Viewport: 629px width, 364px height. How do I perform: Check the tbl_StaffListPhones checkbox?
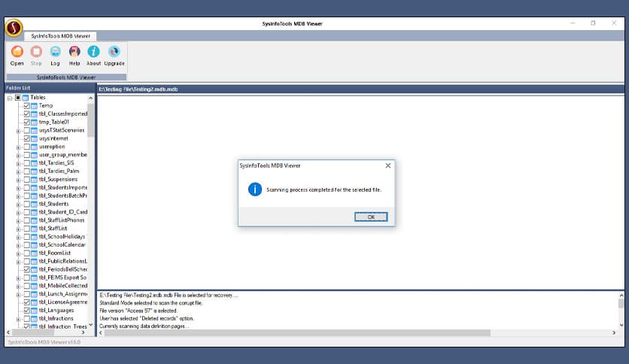point(26,220)
